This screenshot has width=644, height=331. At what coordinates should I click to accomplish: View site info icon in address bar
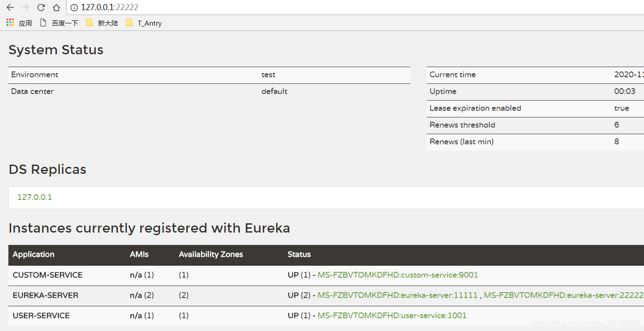(x=74, y=8)
